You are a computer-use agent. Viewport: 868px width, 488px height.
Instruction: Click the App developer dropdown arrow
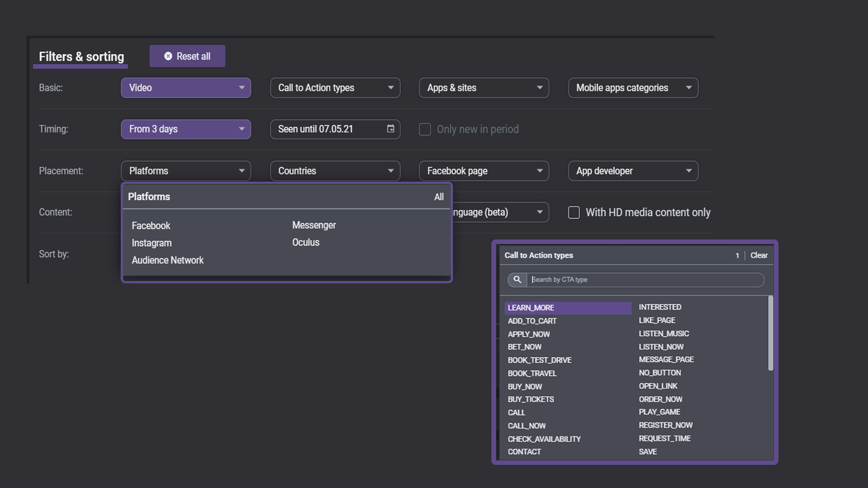(x=689, y=171)
